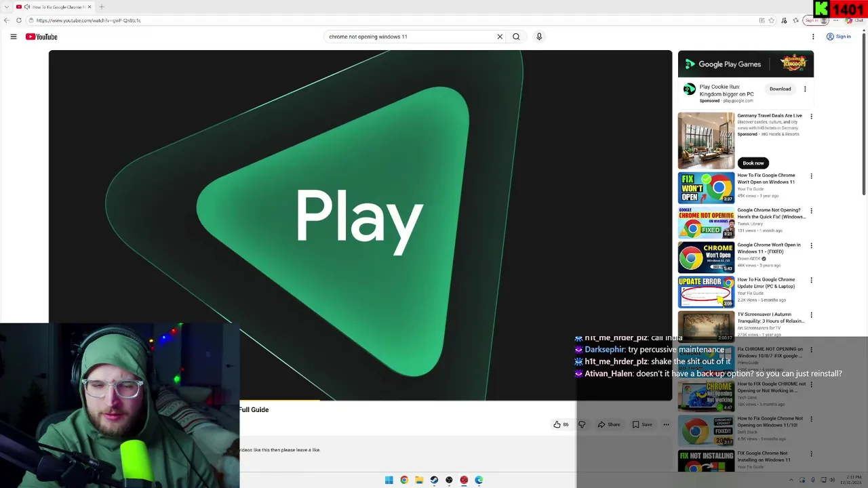Screen dimensions: 868x488
Task: View site information lock icon
Action: 31,20
